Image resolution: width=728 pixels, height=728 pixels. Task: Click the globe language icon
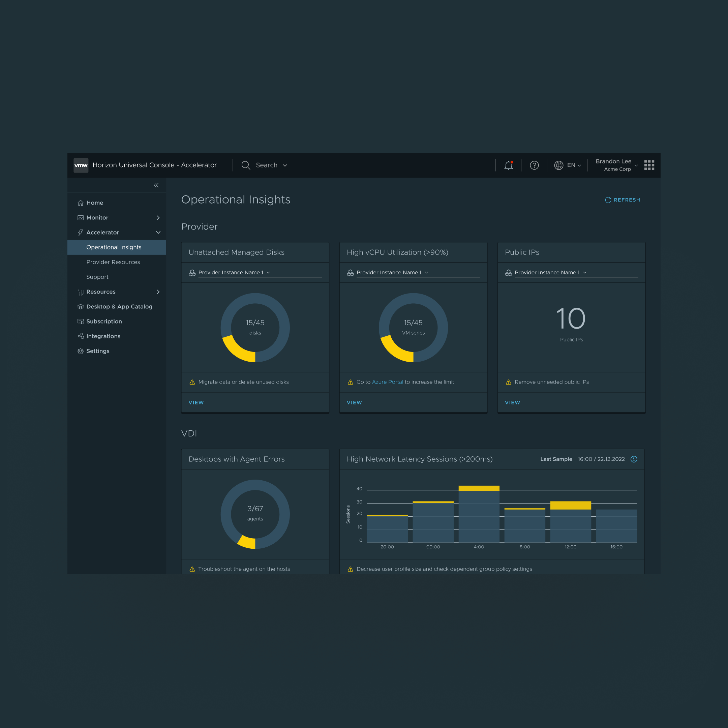click(558, 165)
